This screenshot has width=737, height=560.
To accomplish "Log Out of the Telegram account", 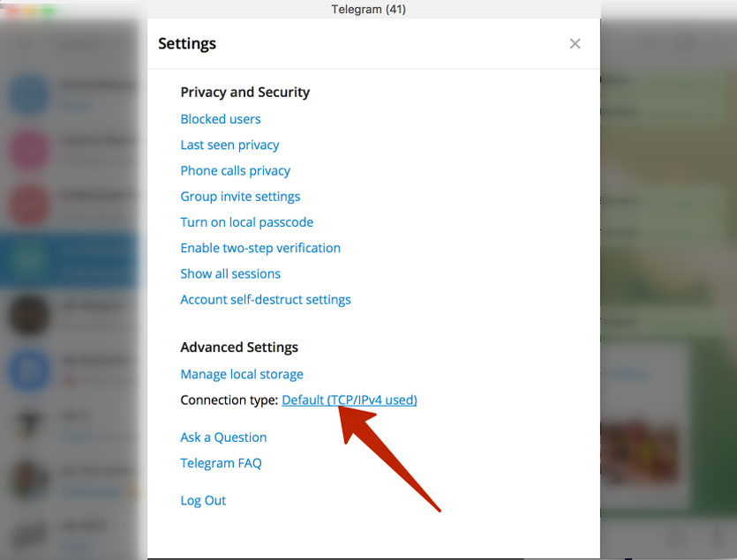I will [203, 501].
